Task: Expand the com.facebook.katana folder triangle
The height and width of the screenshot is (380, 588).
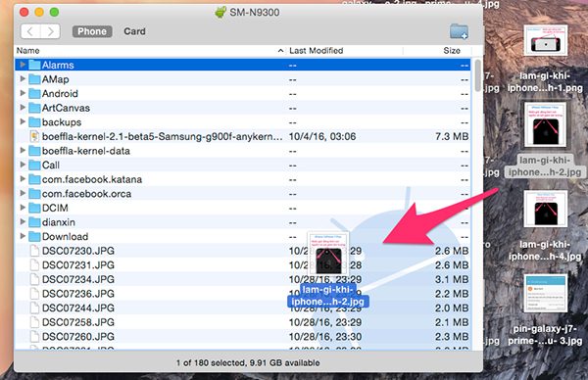Action: pos(23,179)
